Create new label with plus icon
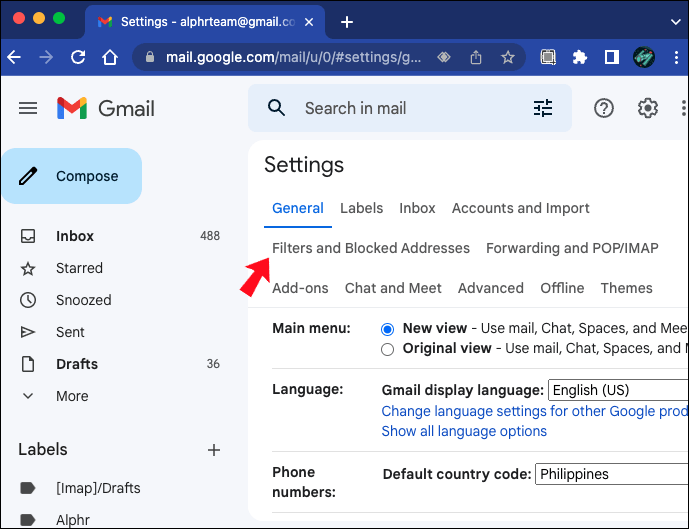This screenshot has width=689, height=529. click(214, 450)
